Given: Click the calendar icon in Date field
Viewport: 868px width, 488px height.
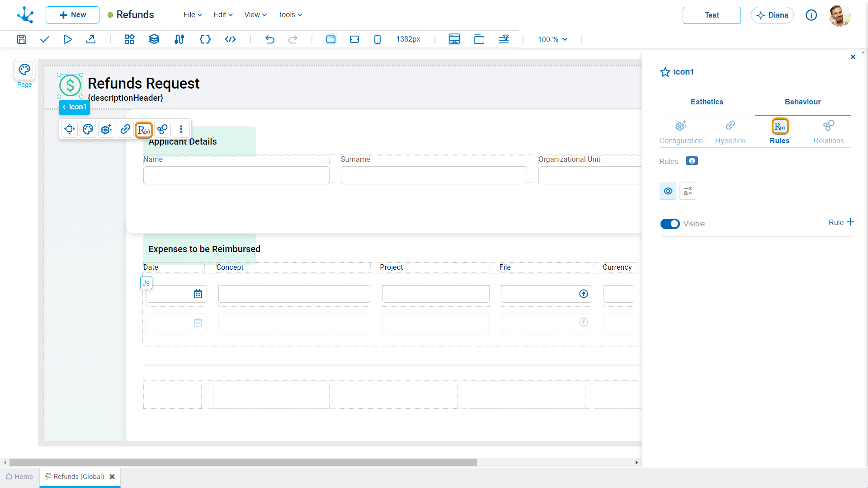Looking at the screenshot, I should pos(198,294).
